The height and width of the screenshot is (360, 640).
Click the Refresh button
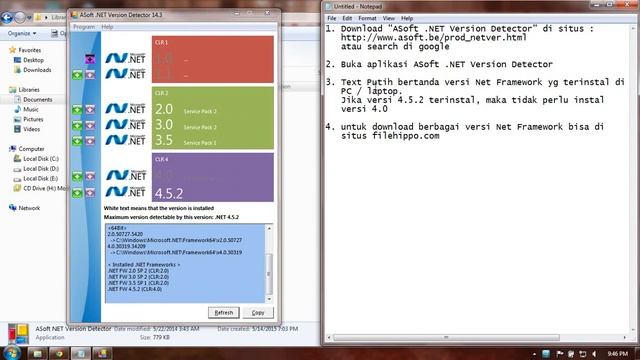pos(224,313)
